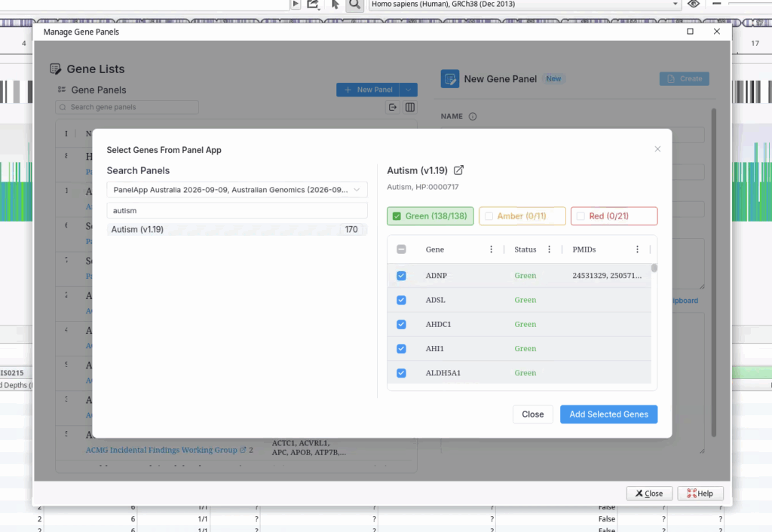Click the Manage Gene Panels bottom Close button
772x532 pixels.
(649, 493)
